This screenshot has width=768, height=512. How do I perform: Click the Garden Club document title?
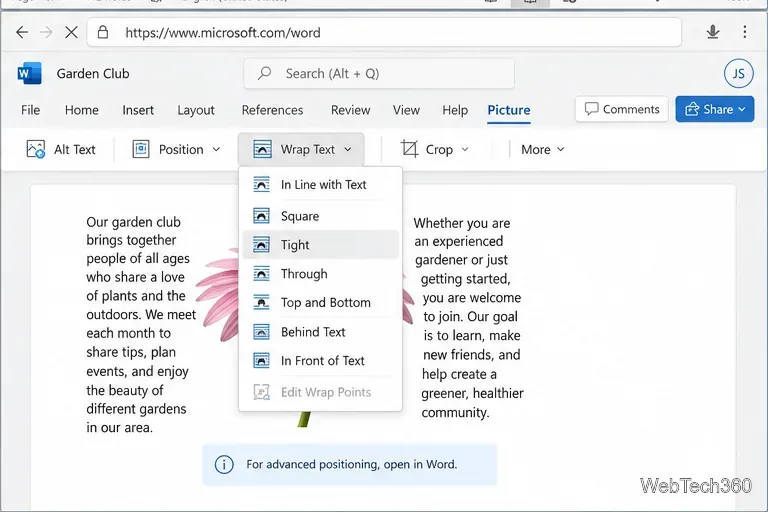93,73
